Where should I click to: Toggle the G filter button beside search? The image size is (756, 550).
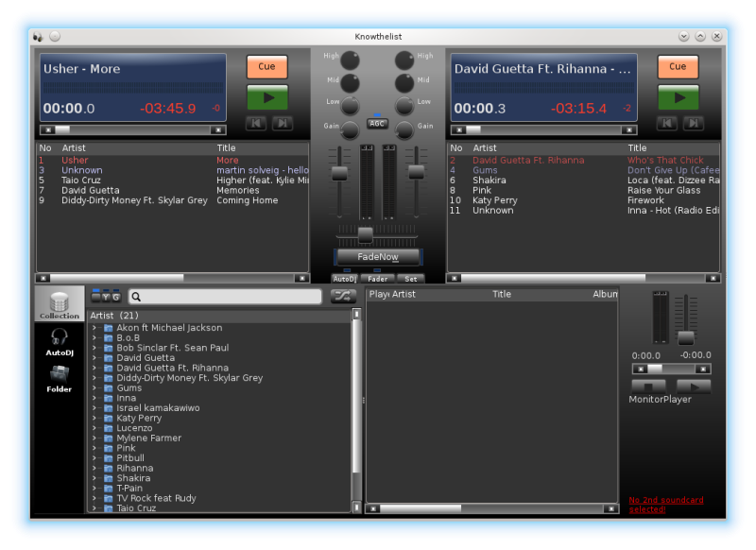pos(116,297)
